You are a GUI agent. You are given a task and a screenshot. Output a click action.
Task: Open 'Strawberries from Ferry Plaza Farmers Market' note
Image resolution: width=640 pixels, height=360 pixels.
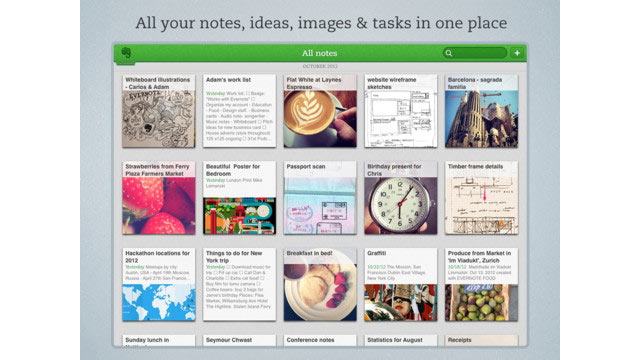[x=159, y=198]
